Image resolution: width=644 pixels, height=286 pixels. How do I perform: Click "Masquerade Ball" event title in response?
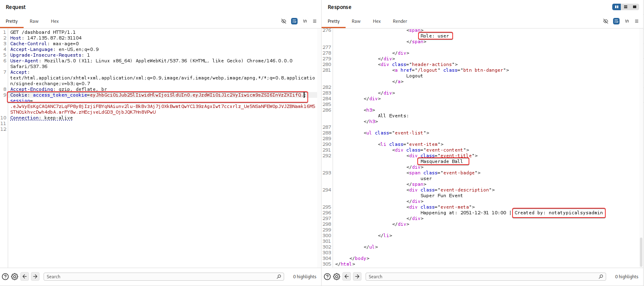point(442,161)
